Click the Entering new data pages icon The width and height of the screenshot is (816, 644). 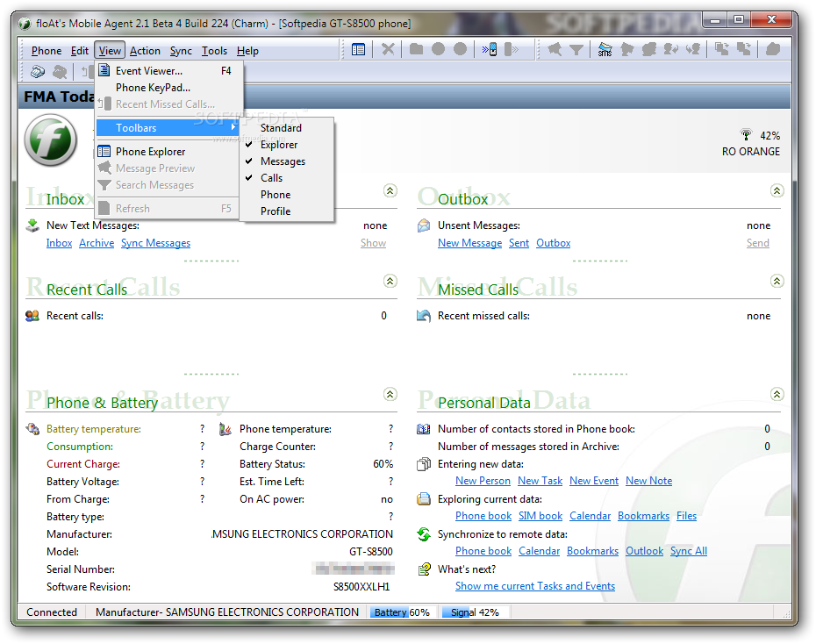(424, 464)
